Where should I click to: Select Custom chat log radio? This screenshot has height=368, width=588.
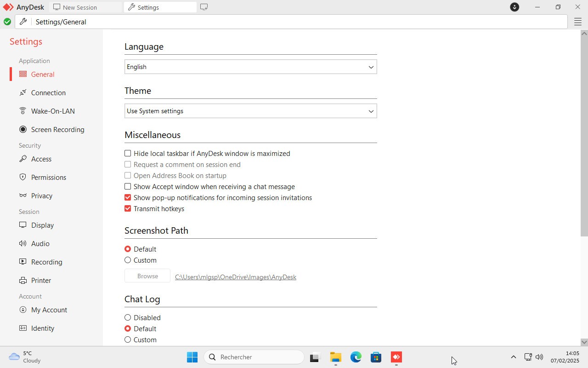[128, 339]
